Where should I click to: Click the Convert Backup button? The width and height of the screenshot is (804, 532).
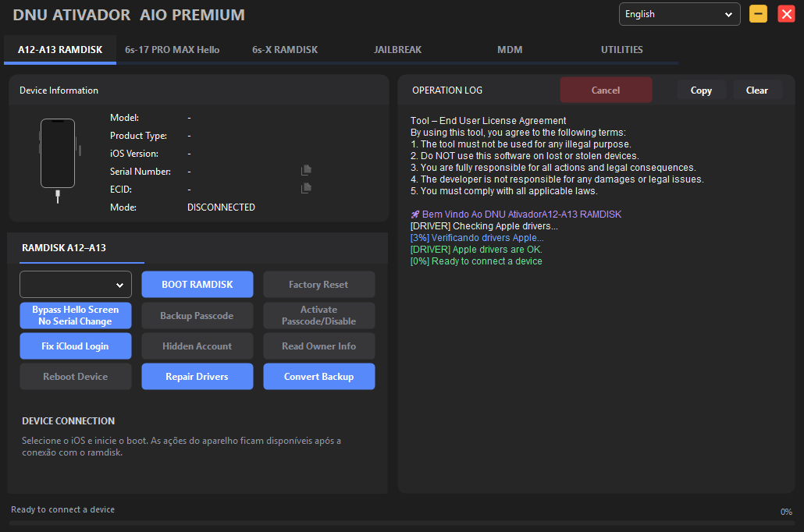319,377
